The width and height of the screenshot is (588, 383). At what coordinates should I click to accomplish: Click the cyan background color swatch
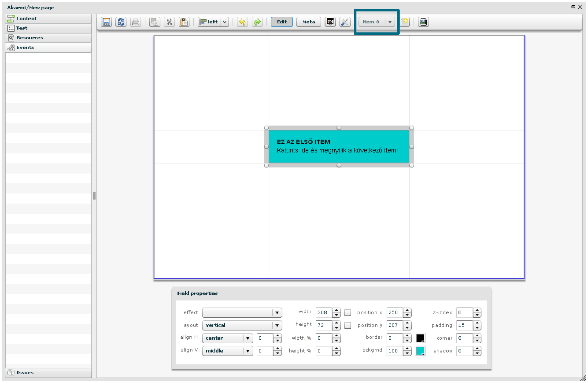tap(420, 351)
